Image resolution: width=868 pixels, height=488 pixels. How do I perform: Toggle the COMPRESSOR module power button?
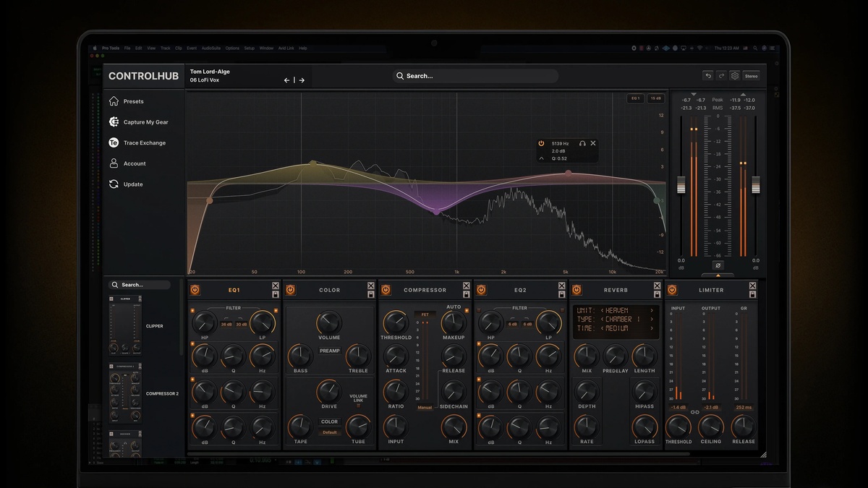tap(386, 290)
